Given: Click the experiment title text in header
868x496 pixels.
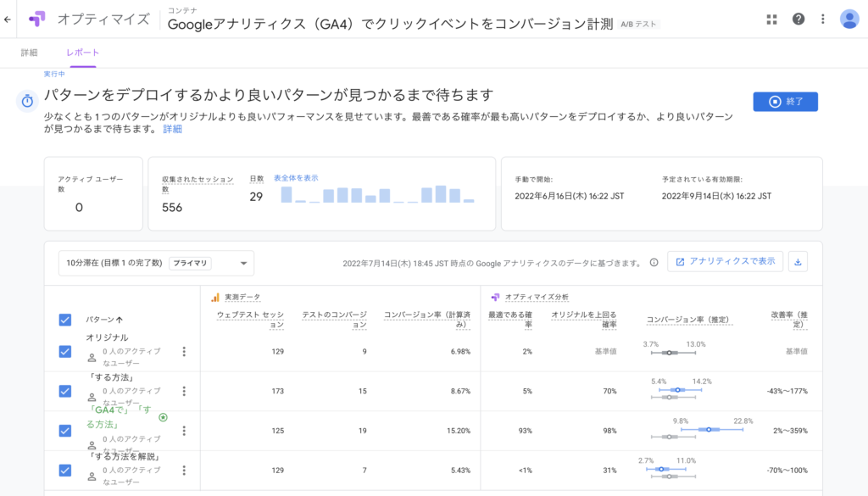Looking at the screenshot, I should [390, 24].
